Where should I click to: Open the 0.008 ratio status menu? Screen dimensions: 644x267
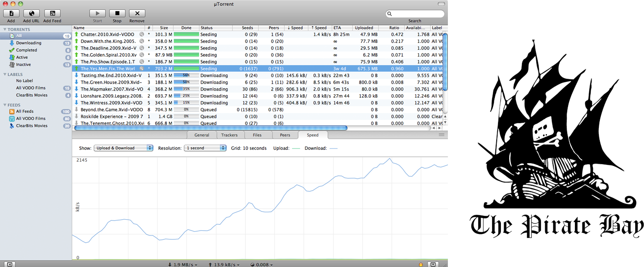click(262, 265)
